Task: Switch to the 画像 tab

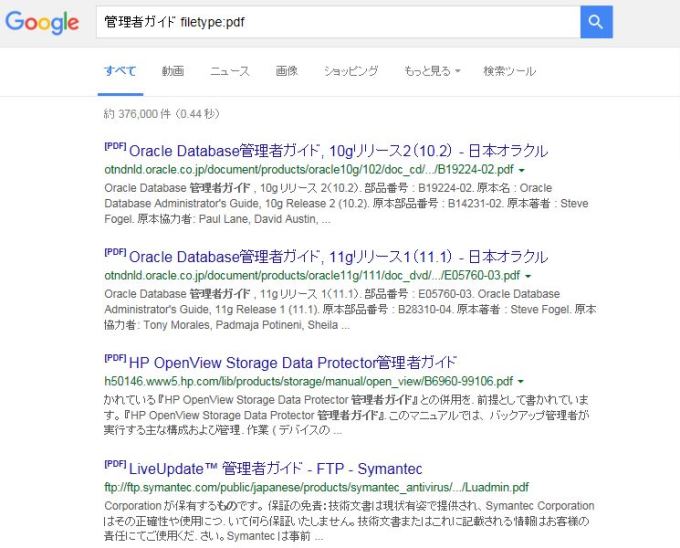Action: tap(287, 71)
